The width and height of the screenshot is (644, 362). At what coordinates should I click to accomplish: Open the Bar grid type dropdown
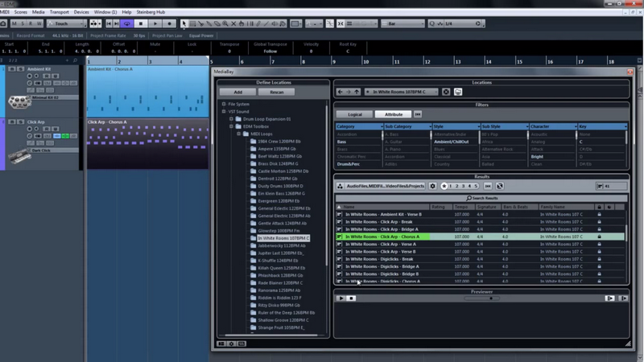click(x=402, y=24)
